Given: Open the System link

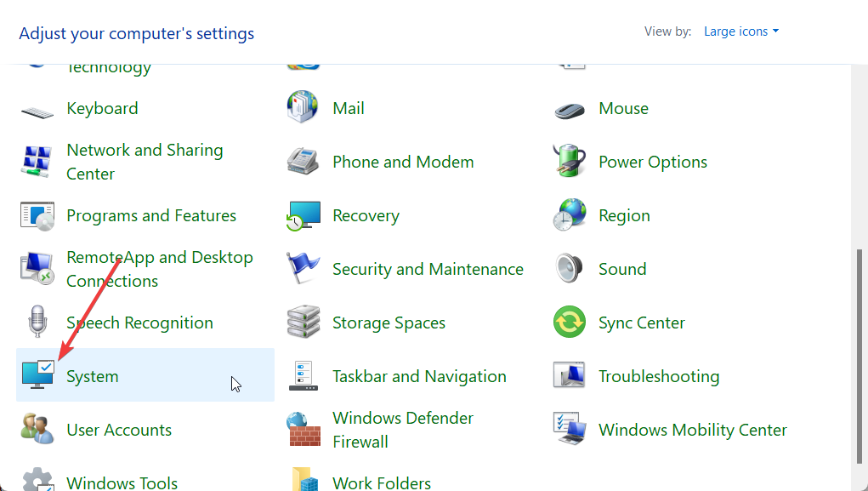Looking at the screenshot, I should click(93, 376).
